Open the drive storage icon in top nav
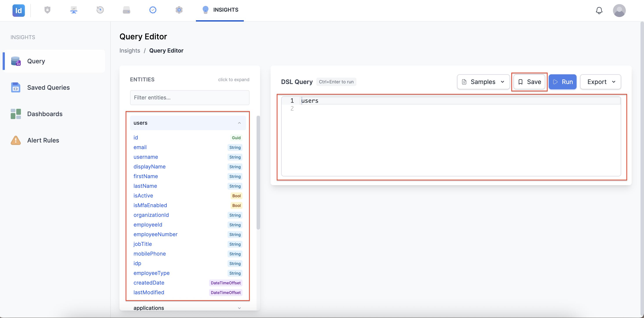Screen dimensions: 644x318 [127, 10]
